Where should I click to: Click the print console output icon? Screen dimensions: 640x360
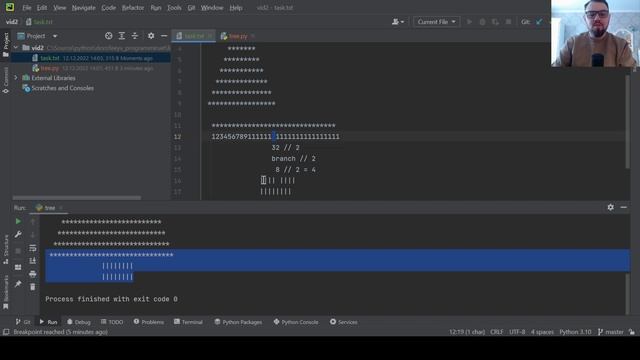[x=33, y=273]
